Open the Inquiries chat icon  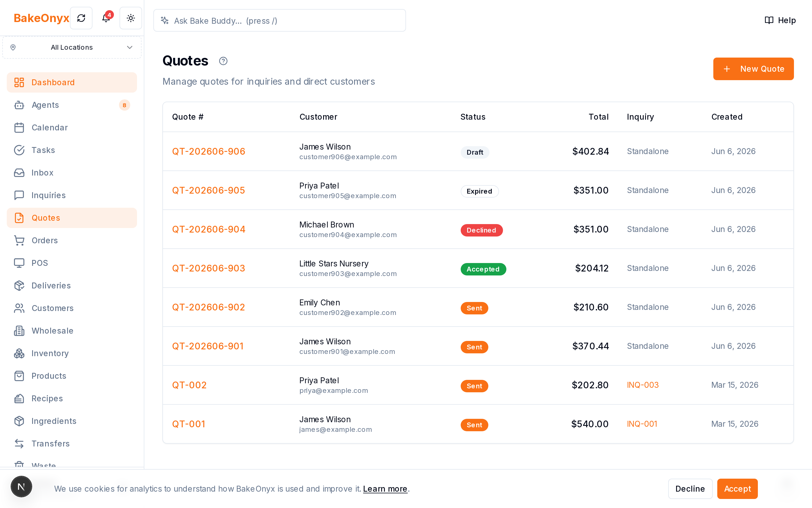[x=19, y=195]
